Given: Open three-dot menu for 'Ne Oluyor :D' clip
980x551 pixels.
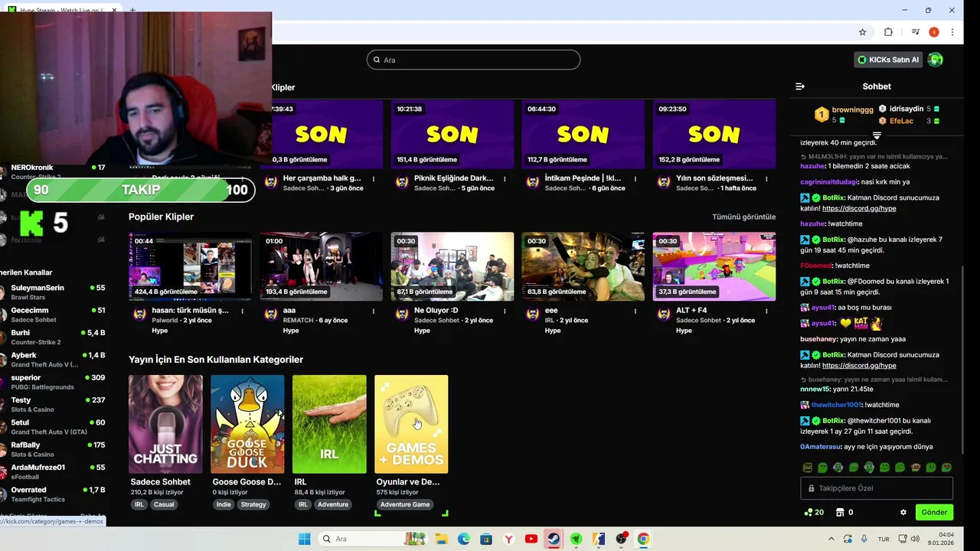Looking at the screenshot, I should pos(505,311).
